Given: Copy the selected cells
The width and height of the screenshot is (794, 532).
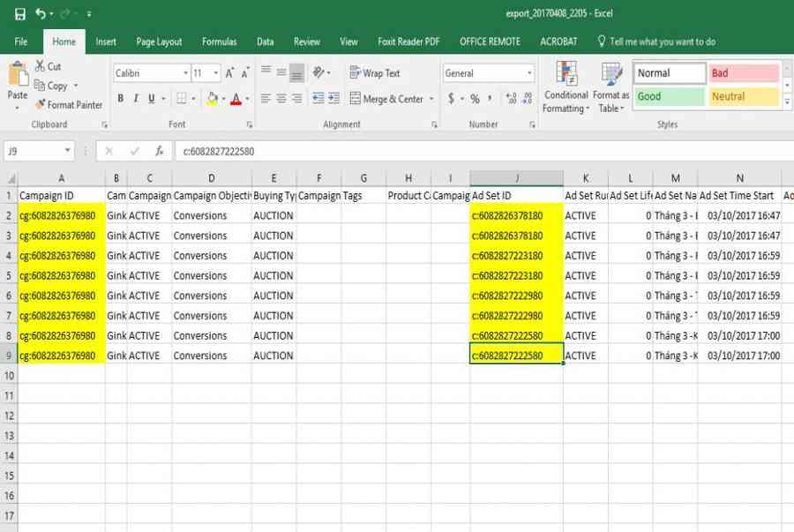Looking at the screenshot, I should click(51, 86).
